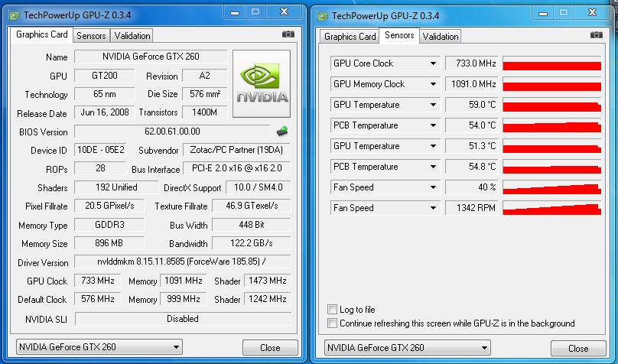Click the Default Clock value 576 MHz
The image size is (618, 364).
pyautogui.click(x=97, y=299)
